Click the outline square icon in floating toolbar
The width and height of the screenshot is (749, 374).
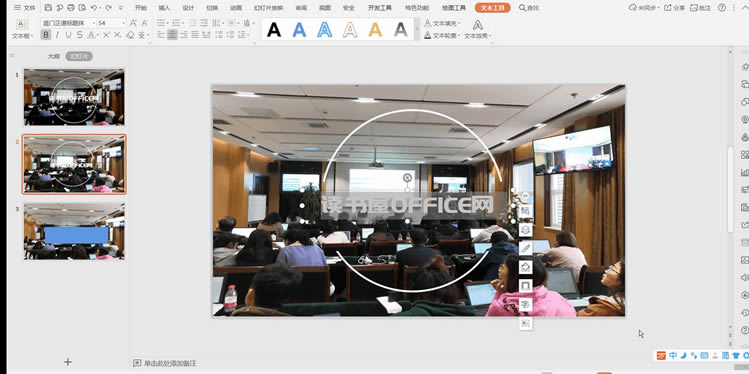click(x=525, y=286)
